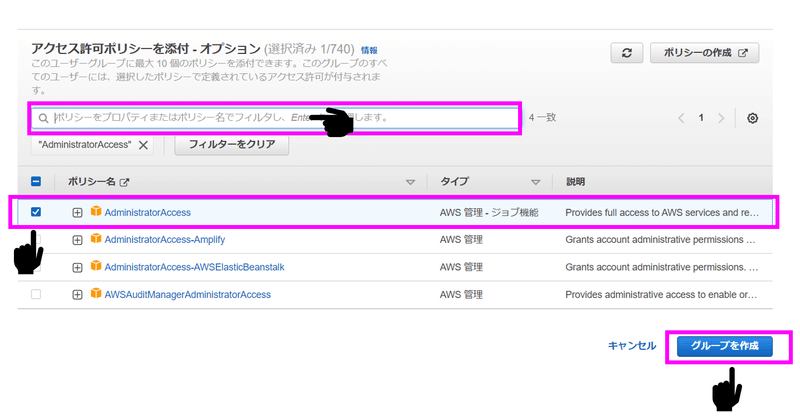Open policy list preferences via the gear icon
Image resolution: width=800 pixels, height=420 pixels.
coord(752,118)
